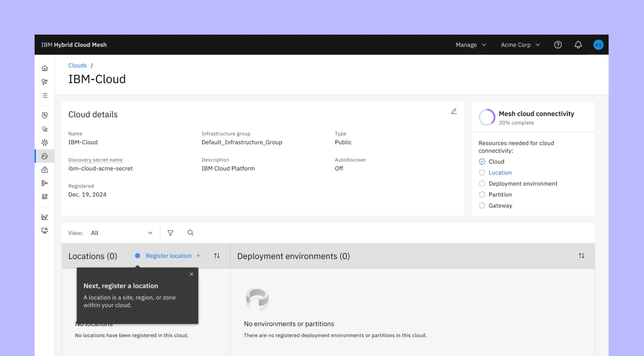Screen dimensions: 644x356
Task: Click the Deployment environment checklist item
Action: [x=518, y=184]
